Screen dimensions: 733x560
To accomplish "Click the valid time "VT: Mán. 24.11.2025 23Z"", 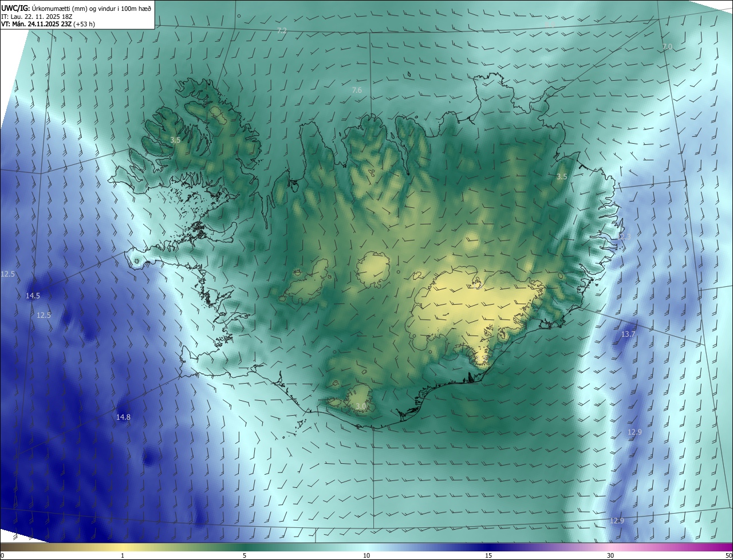I will (37, 24).
